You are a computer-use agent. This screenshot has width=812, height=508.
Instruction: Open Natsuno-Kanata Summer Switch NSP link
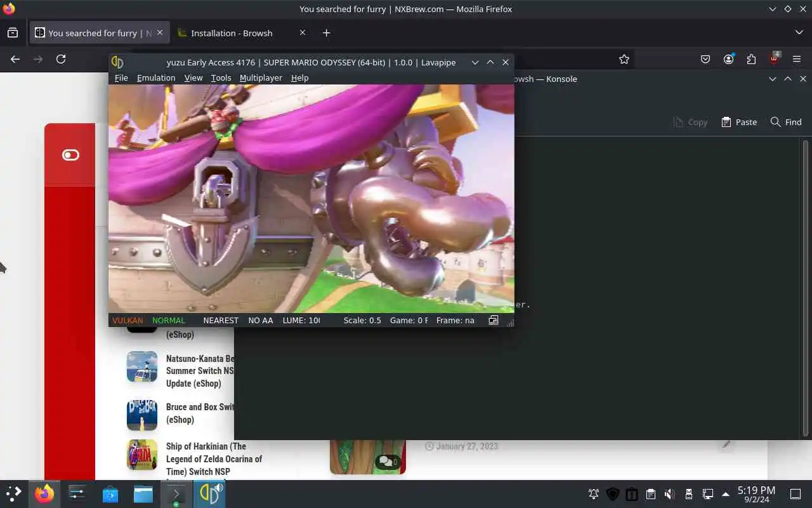tap(200, 371)
